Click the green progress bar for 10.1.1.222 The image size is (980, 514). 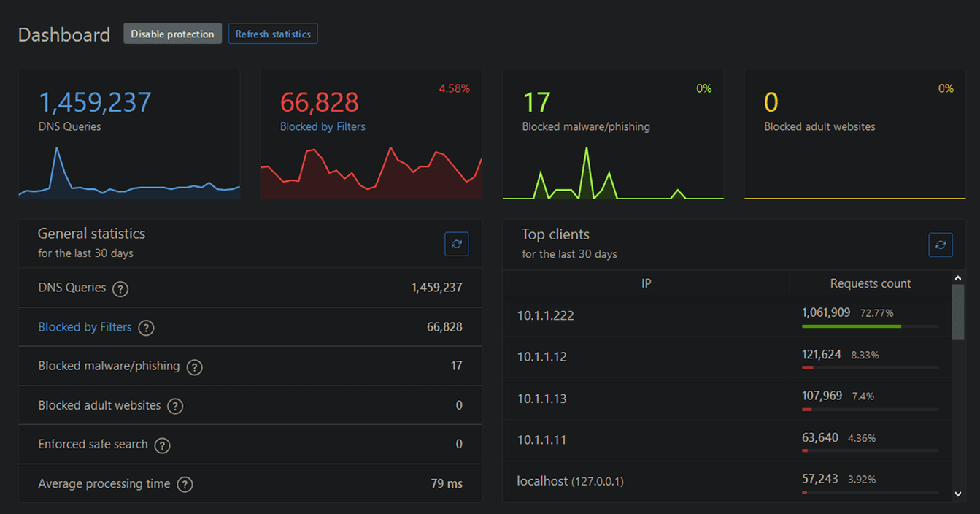point(851,326)
